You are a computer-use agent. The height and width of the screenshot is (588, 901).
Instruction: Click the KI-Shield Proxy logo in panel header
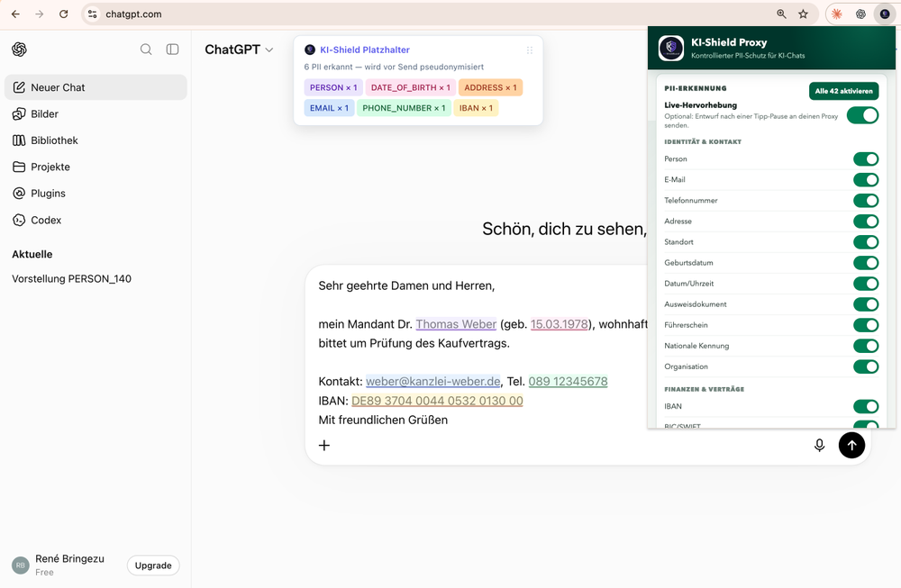pos(671,49)
